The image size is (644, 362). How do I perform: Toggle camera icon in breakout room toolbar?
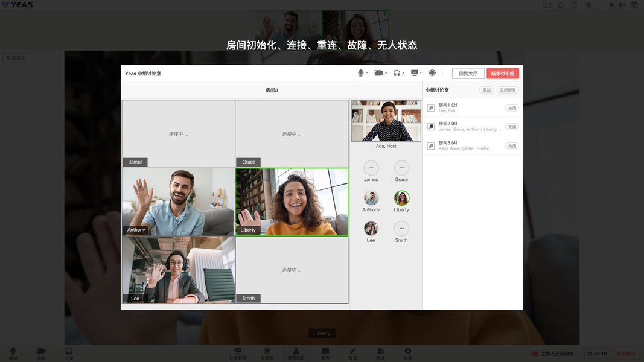[378, 73]
